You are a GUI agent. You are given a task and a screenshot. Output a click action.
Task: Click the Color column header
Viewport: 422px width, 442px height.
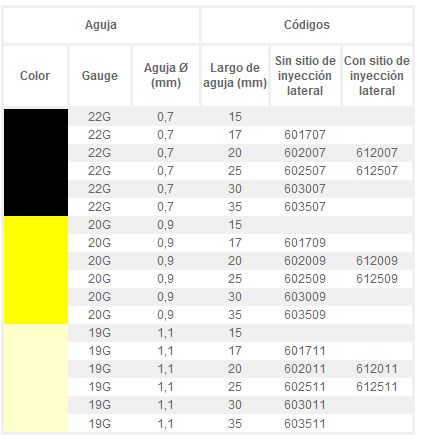[x=35, y=76]
